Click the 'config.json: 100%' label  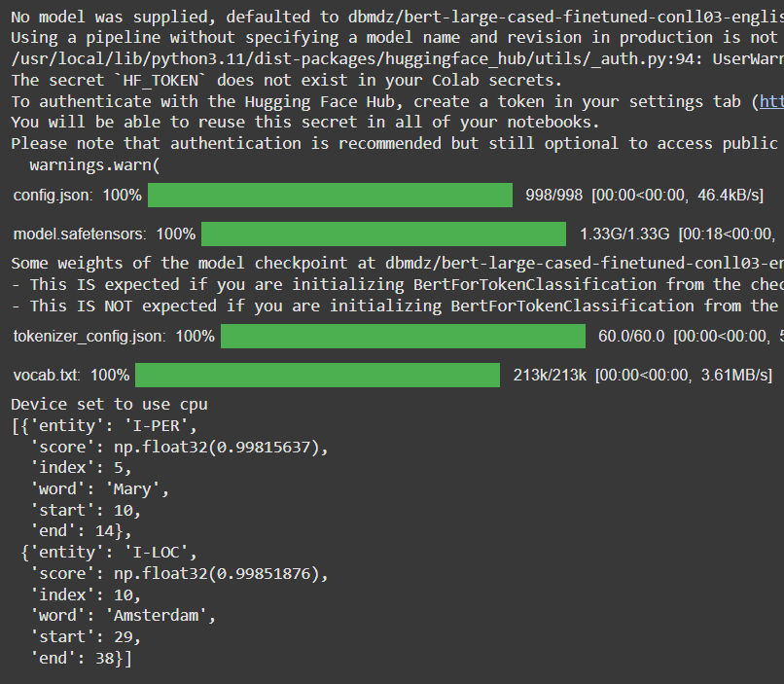[77, 195]
